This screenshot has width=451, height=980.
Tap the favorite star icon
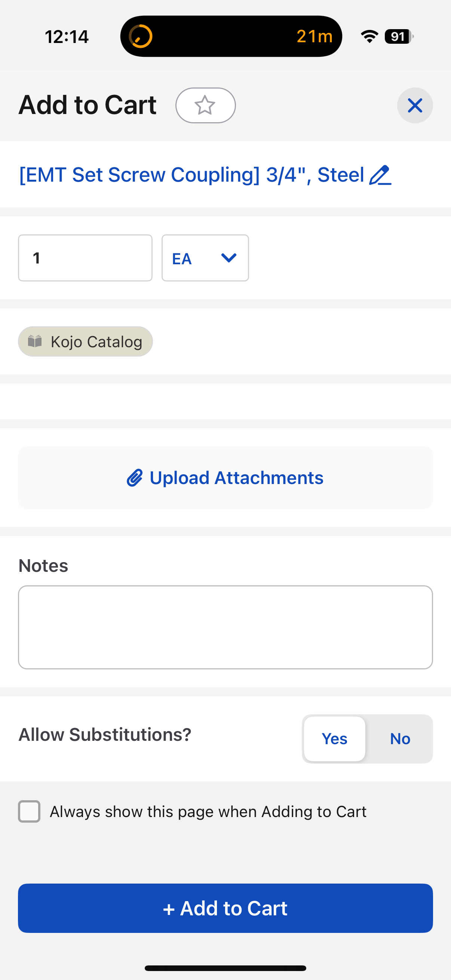(205, 105)
